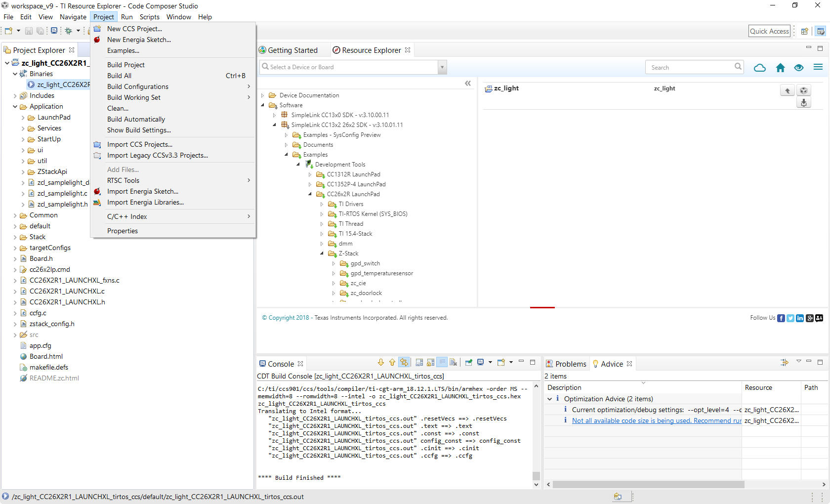Image resolution: width=830 pixels, height=504 pixels.
Task: Click the cloud icon in Resource Explorer
Action: click(x=760, y=68)
